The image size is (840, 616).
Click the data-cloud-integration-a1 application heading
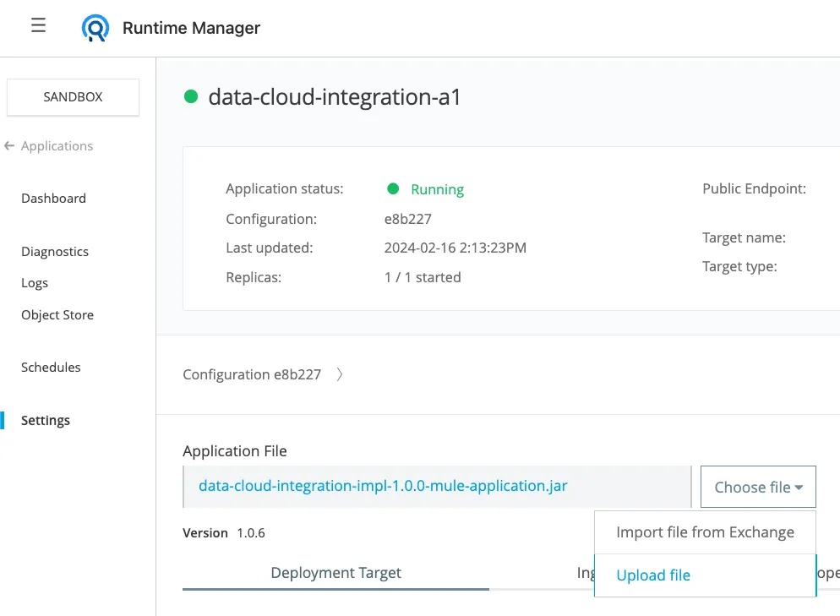coord(335,97)
